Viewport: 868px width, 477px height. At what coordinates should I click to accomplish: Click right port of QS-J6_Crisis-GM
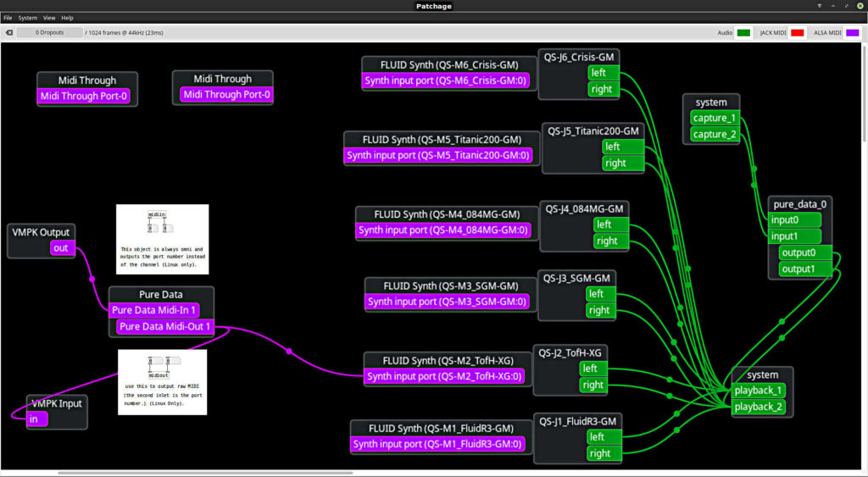tap(603, 89)
